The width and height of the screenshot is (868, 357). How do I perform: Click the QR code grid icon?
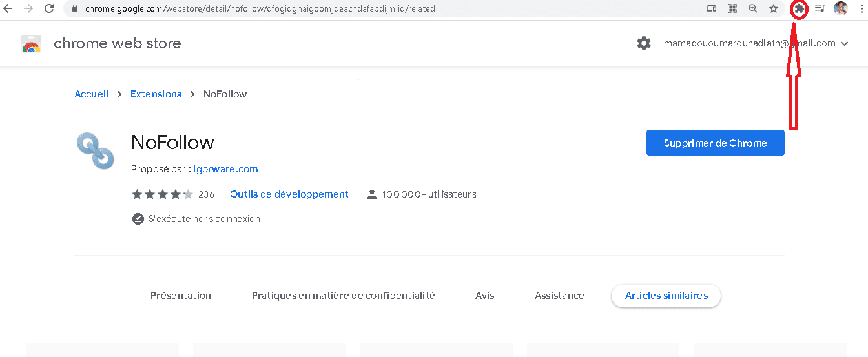point(732,8)
